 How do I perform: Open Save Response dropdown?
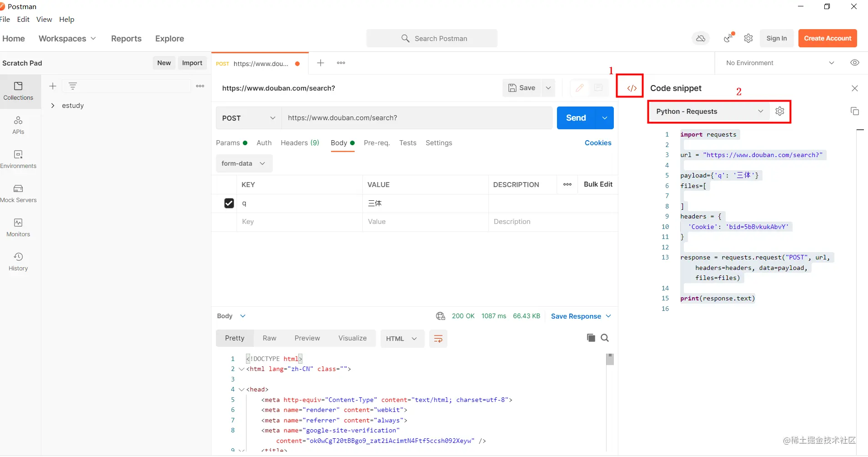[x=581, y=316]
